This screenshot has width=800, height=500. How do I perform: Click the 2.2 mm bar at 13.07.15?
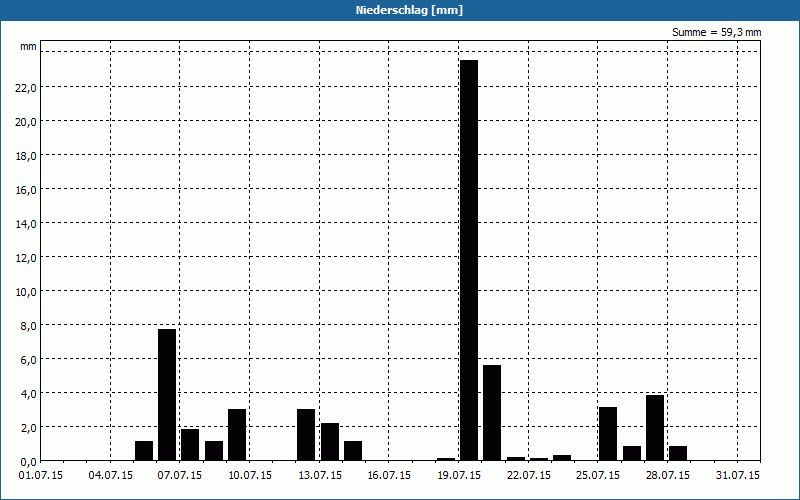tap(330, 441)
